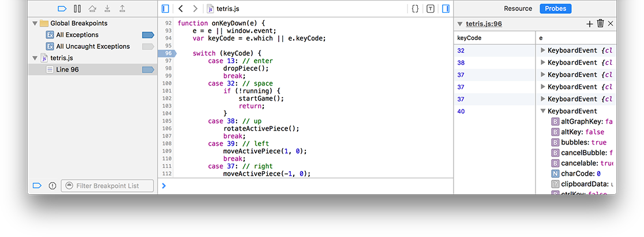Click the altGraphKey property row

tap(583, 122)
